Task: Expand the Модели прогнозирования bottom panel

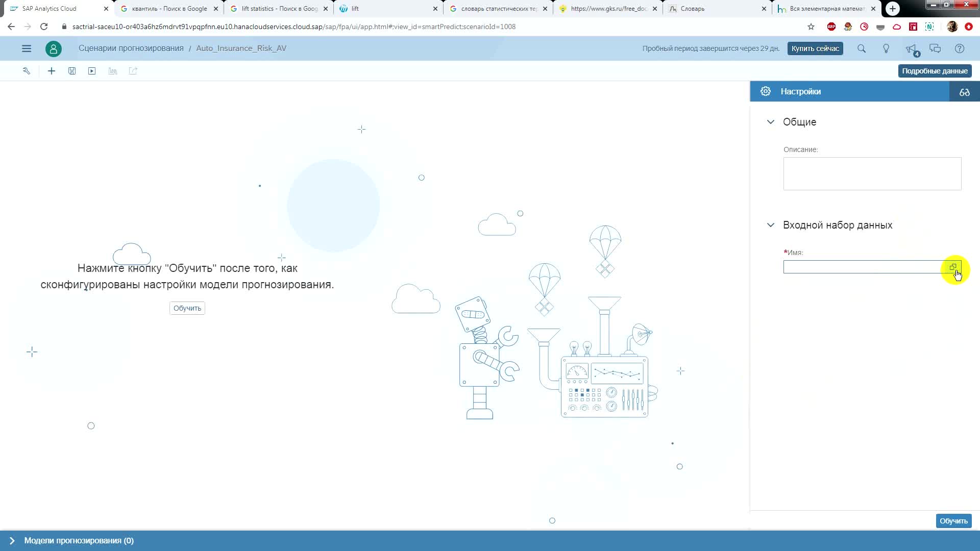Action: tap(12, 541)
